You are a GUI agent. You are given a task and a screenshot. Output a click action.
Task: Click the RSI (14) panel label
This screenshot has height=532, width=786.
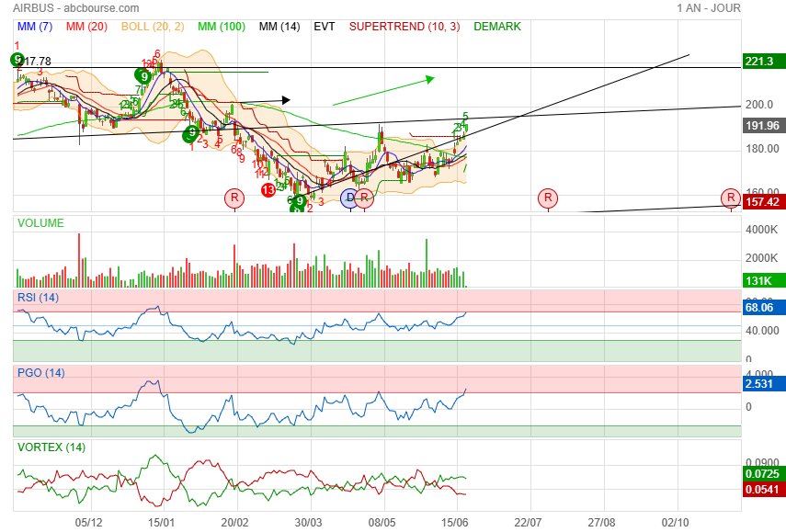(x=38, y=298)
